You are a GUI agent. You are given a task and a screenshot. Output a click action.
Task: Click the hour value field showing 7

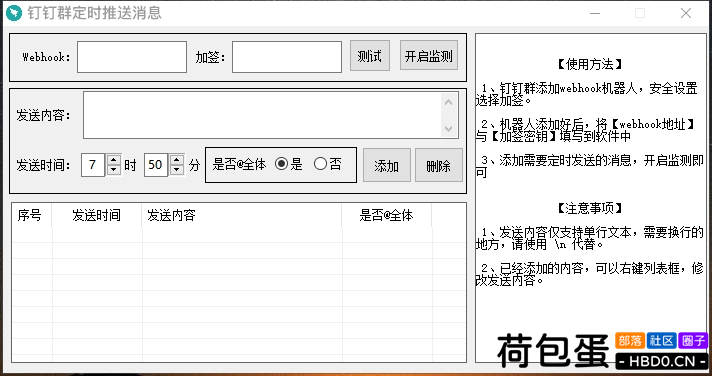[x=94, y=165]
